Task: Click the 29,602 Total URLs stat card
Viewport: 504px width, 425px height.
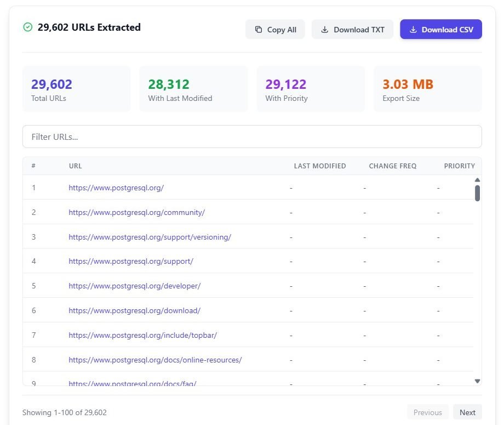Action: pos(77,89)
